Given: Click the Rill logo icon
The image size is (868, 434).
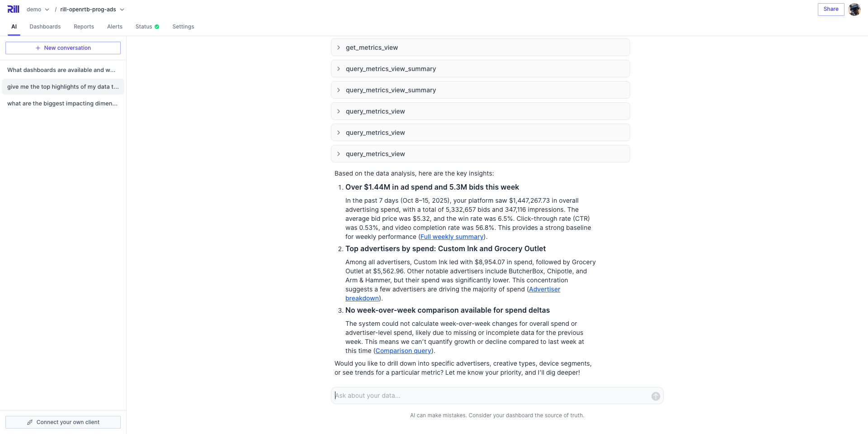Looking at the screenshot, I should (x=13, y=9).
